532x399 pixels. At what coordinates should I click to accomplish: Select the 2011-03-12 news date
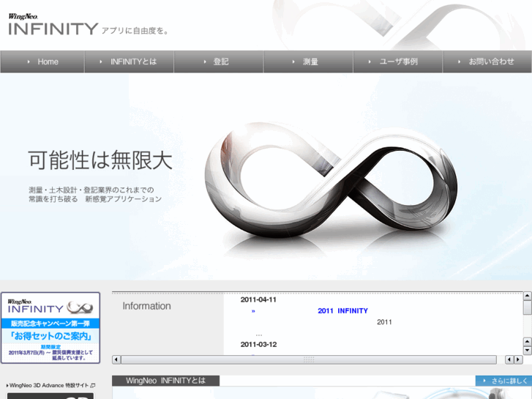(x=258, y=345)
